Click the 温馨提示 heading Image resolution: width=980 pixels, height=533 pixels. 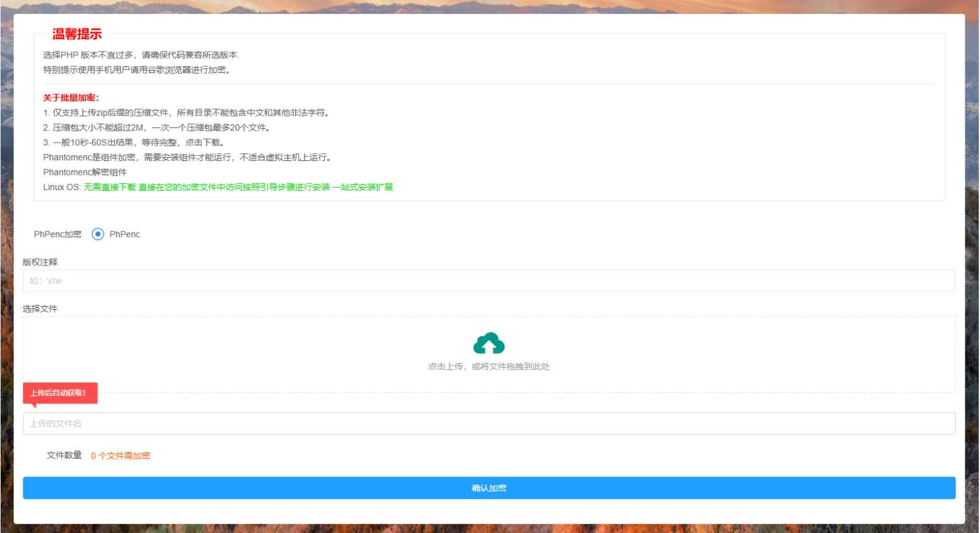77,34
